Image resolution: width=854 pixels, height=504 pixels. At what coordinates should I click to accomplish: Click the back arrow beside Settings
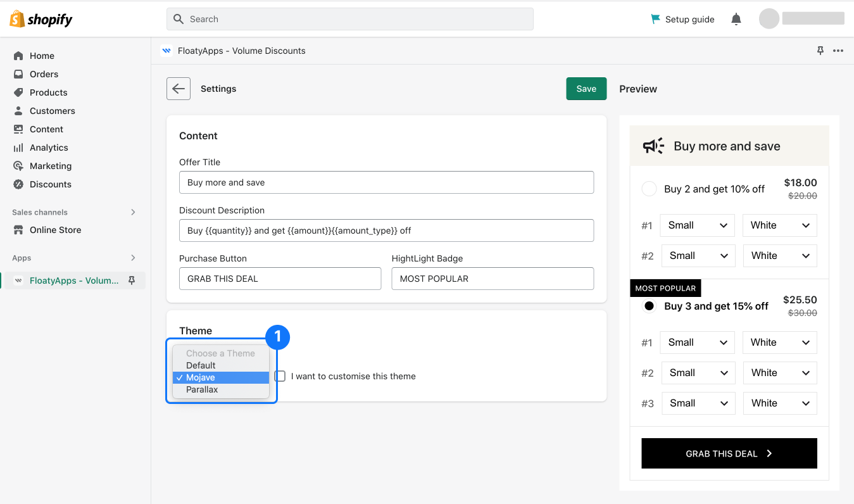179,89
